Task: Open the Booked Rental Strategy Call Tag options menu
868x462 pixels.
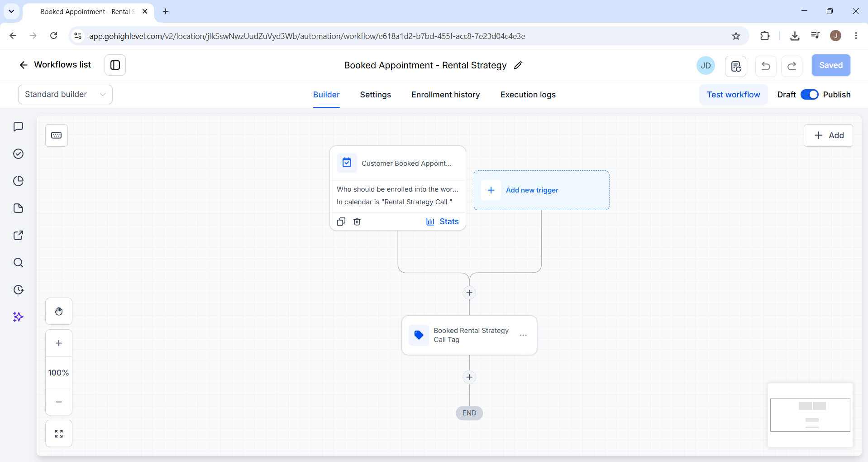Action: 523,335
